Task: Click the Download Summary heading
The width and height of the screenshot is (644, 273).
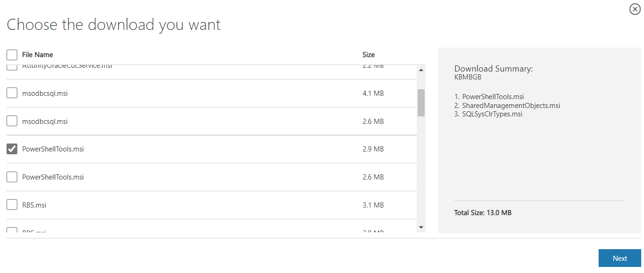Action: [493, 69]
